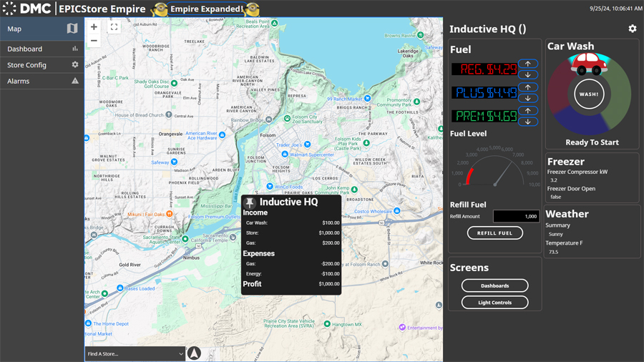Open the Light Controls screen

tap(494, 303)
